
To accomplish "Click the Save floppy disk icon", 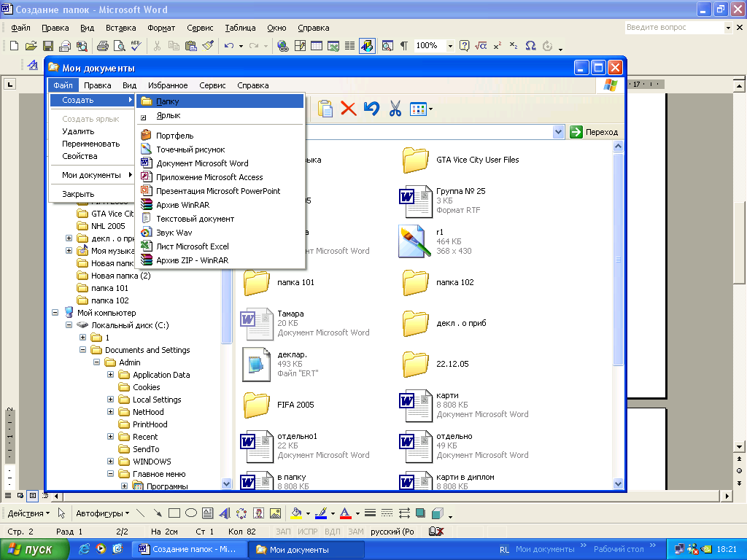I will (x=47, y=46).
